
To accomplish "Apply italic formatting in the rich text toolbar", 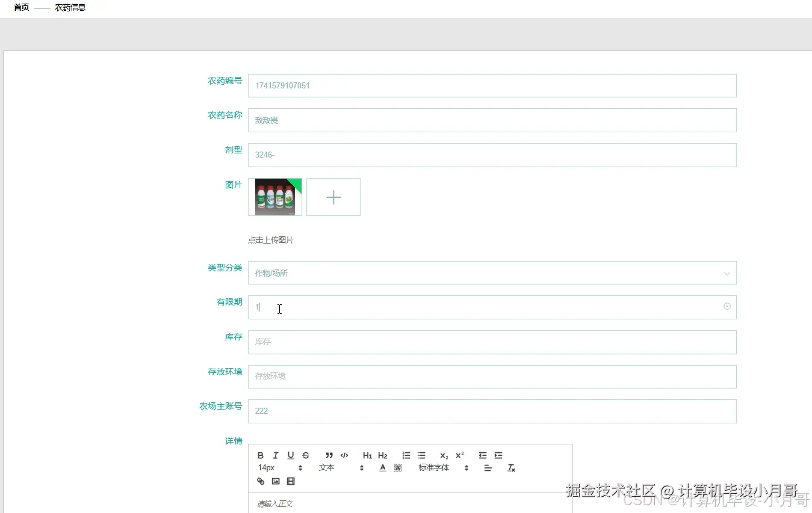I will (275, 455).
